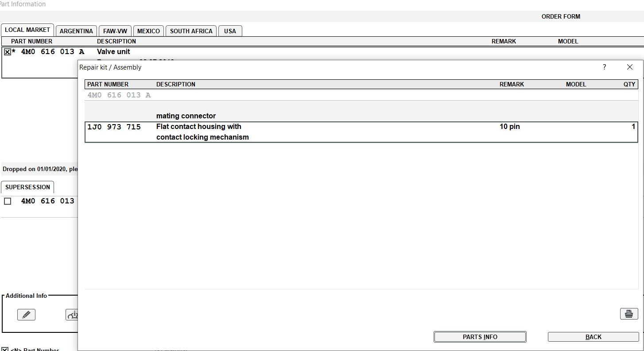
Task: Switch to the ARGENTINA tab
Action: 76,31
